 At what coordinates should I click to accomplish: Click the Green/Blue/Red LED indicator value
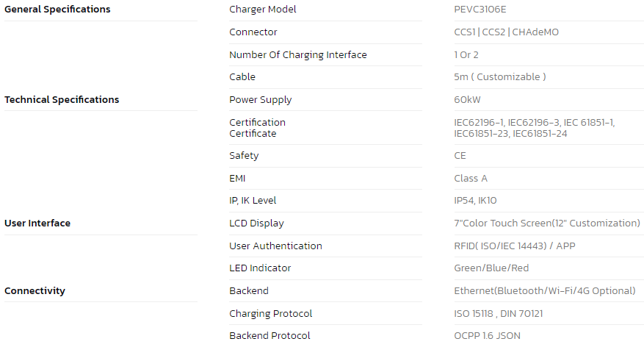point(491,268)
